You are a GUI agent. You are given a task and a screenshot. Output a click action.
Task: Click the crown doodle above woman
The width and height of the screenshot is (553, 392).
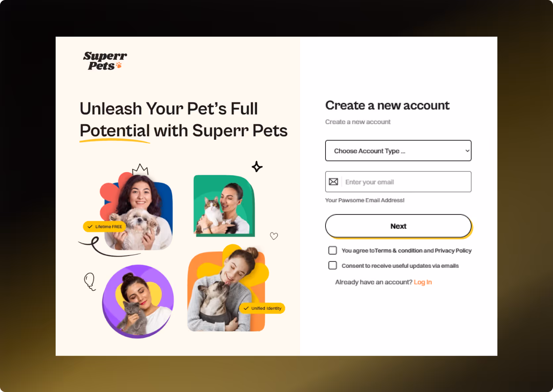pos(140,169)
